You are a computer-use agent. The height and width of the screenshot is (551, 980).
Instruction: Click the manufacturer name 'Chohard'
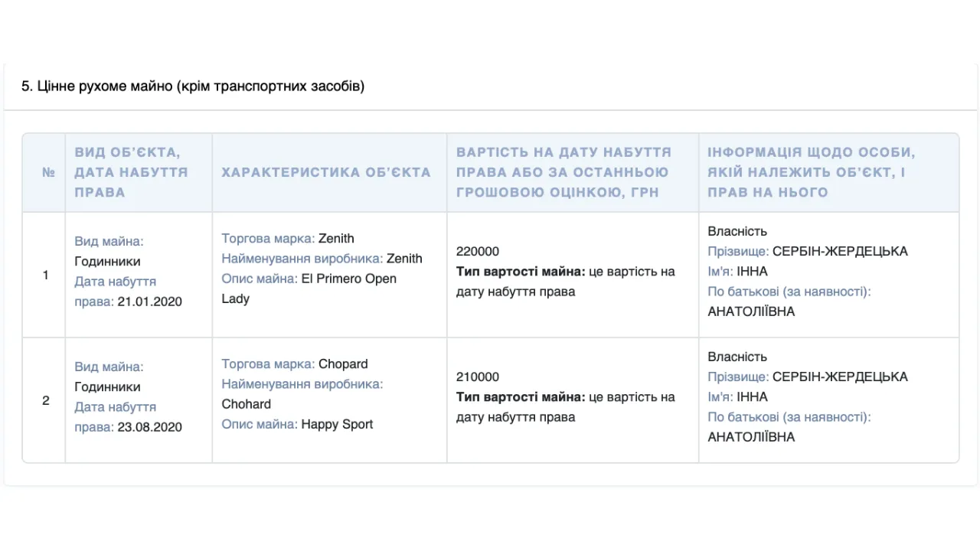pos(246,404)
